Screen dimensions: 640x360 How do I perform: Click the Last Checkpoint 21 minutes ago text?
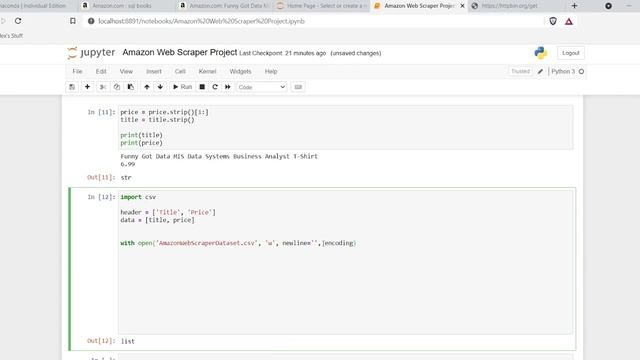click(x=282, y=53)
